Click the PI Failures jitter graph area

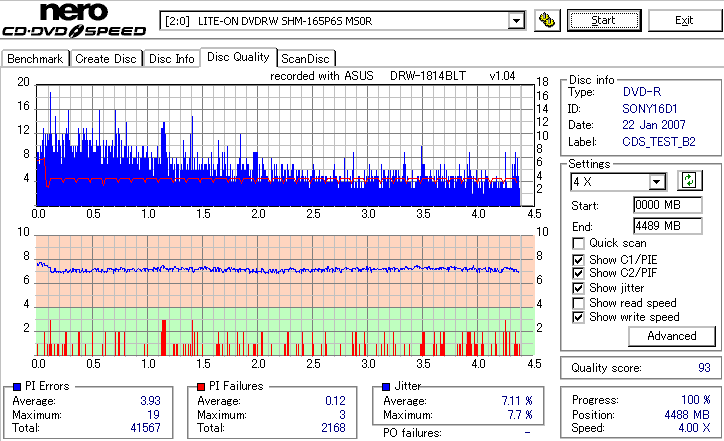tap(285, 296)
